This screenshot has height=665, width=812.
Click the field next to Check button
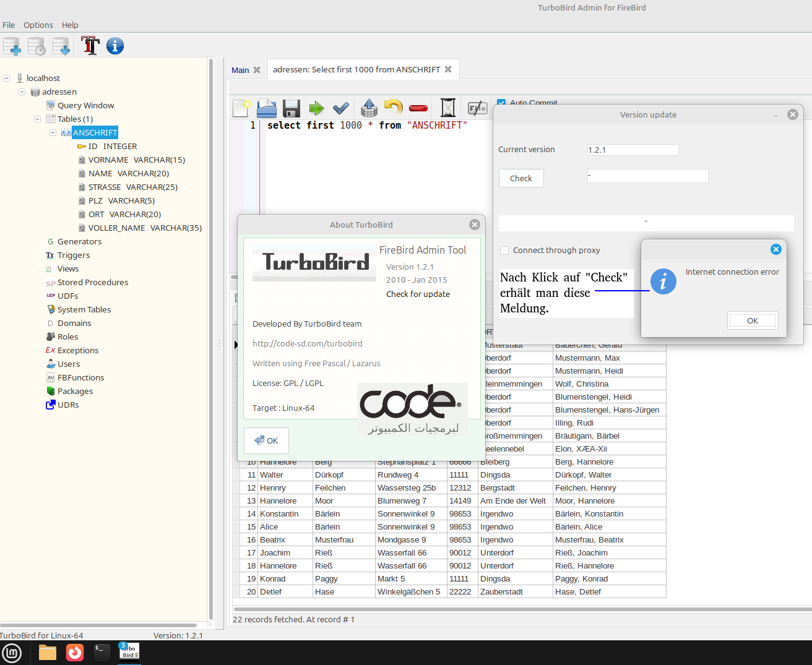point(647,176)
